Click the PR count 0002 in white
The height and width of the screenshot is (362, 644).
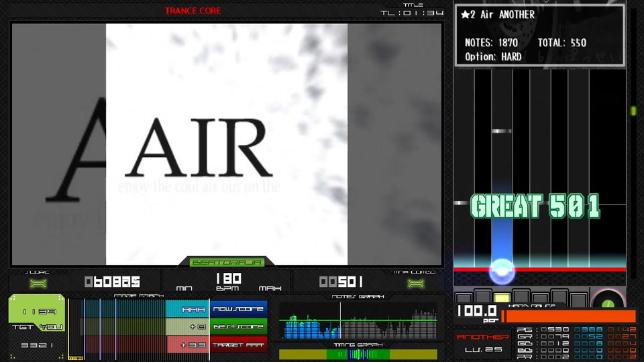(555, 357)
